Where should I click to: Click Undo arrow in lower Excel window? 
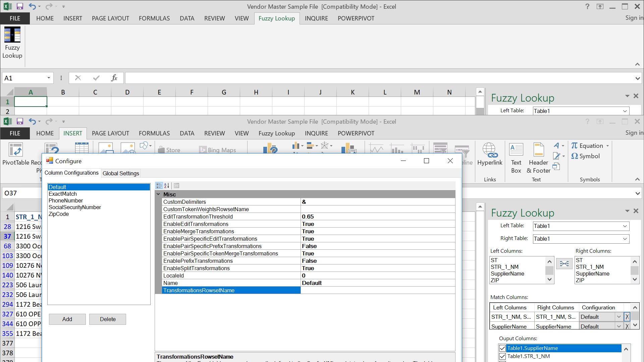coord(32,121)
